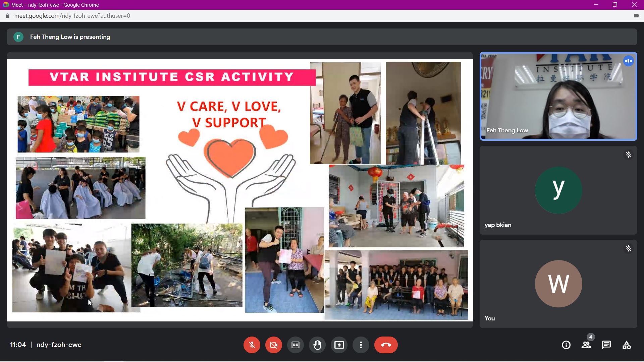The image size is (644, 362).
Task: Restore down the Chrome window
Action: [615, 5]
